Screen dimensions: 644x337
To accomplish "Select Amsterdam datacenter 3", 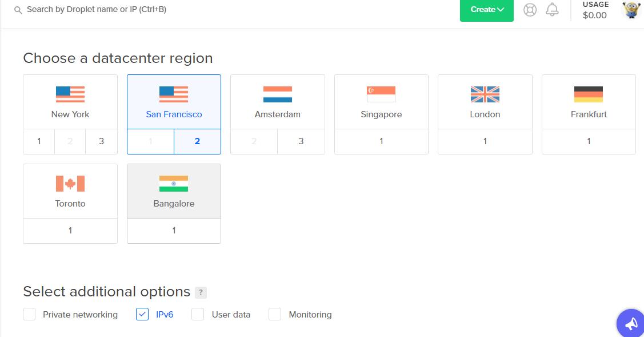I will (301, 141).
